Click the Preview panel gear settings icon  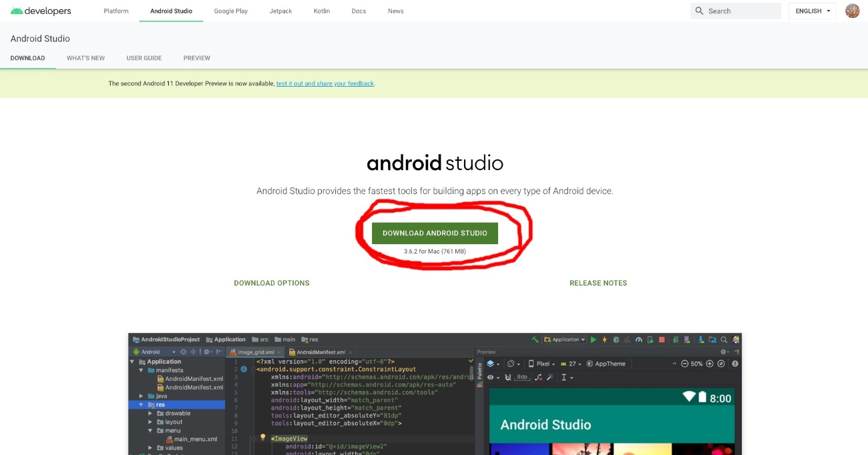point(723,352)
